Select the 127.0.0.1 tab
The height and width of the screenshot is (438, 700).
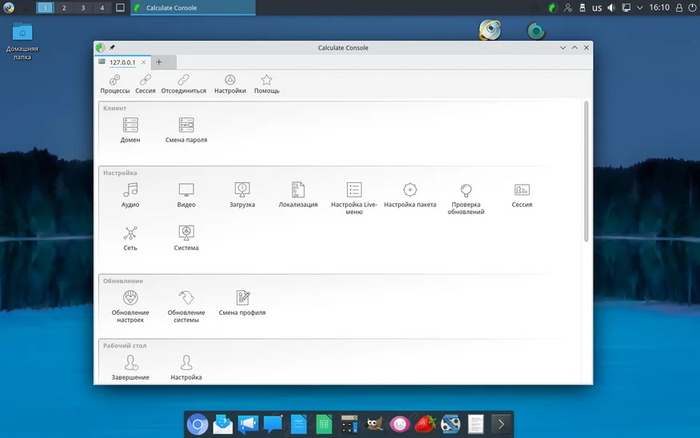[x=123, y=62]
